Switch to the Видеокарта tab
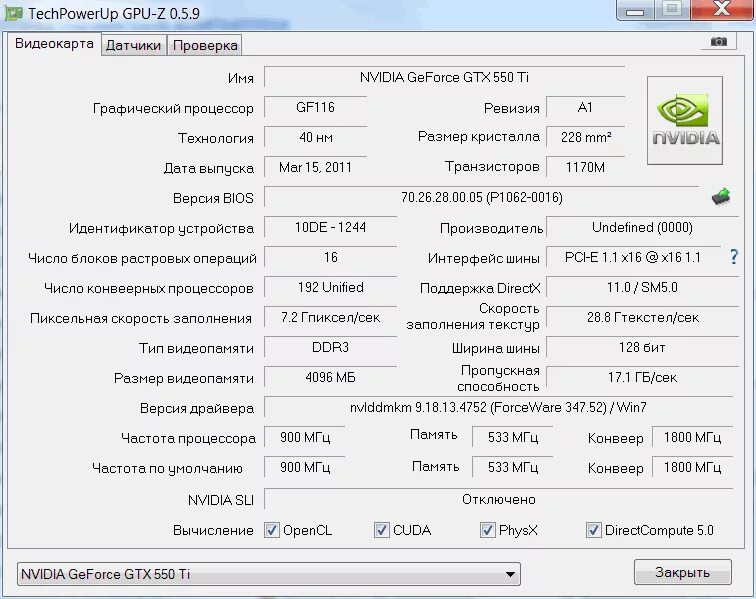The height and width of the screenshot is (599, 756). [54, 44]
